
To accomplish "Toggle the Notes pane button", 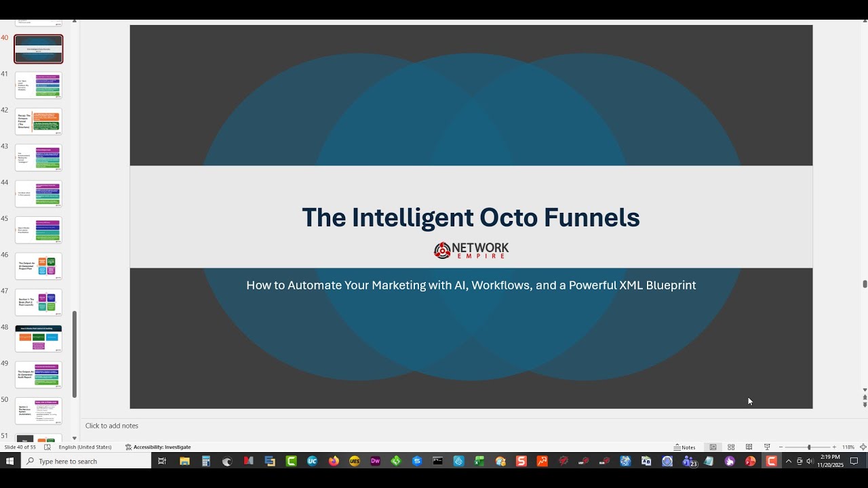I will point(685,447).
